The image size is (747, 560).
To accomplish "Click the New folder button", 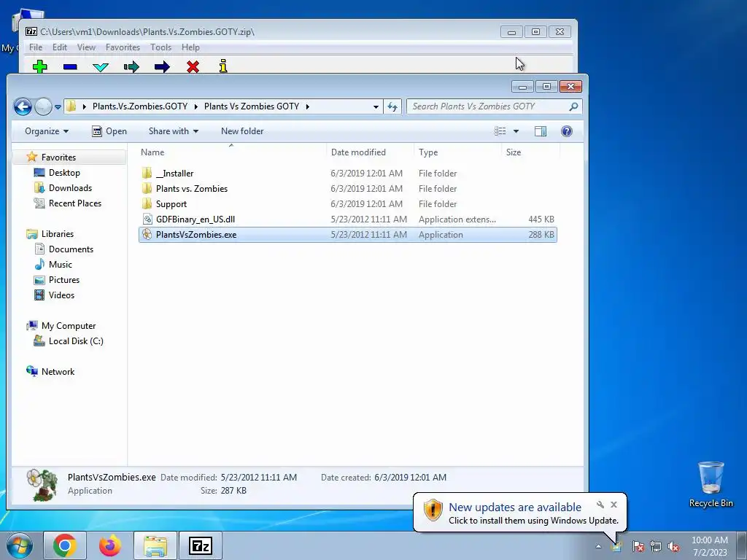I will [242, 131].
